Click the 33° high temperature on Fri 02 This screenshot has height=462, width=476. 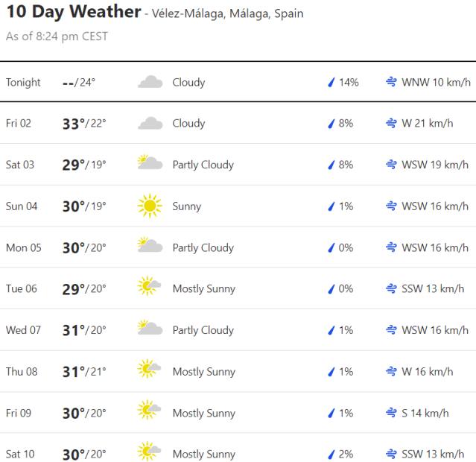click(74, 124)
